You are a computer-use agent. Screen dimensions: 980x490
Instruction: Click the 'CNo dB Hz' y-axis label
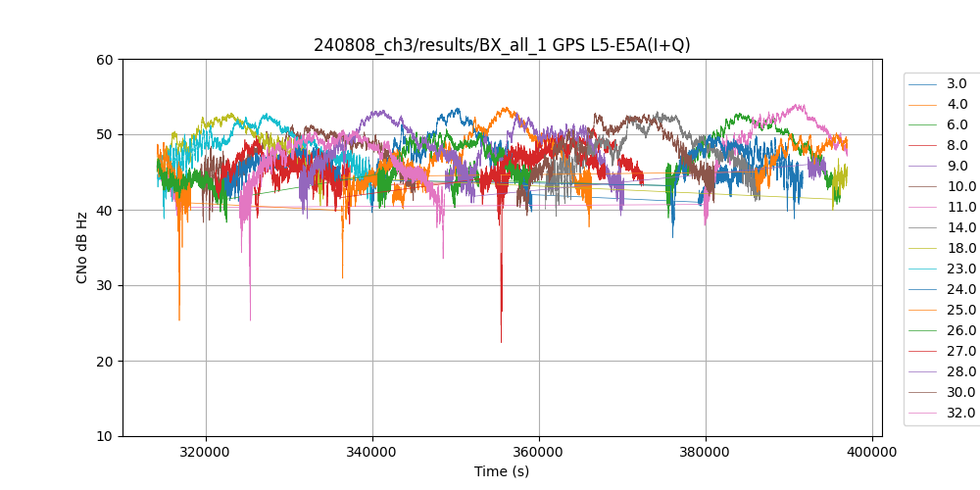(x=82, y=248)
